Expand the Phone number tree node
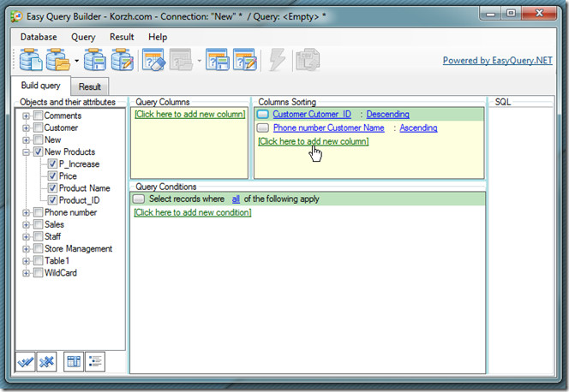569x392 pixels. point(26,212)
